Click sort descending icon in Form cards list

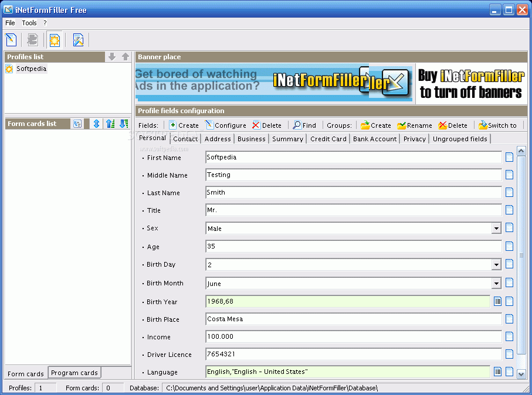[x=124, y=124]
